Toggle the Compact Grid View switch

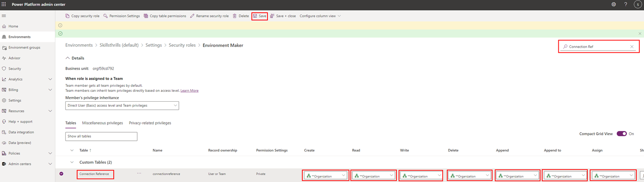[621, 134]
